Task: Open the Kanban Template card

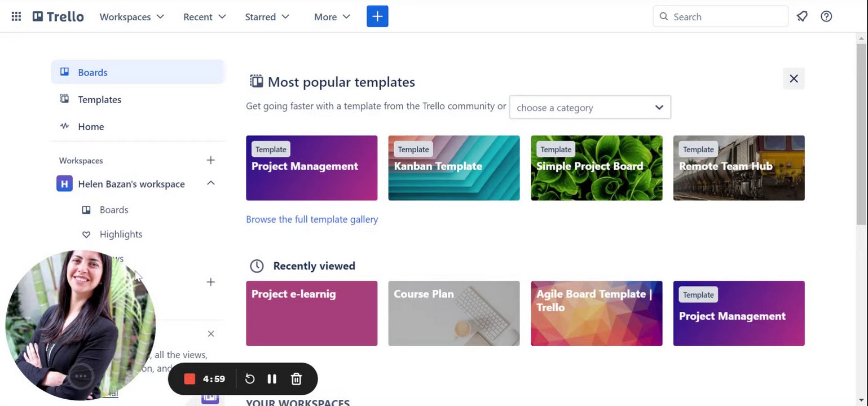Action: click(x=453, y=167)
